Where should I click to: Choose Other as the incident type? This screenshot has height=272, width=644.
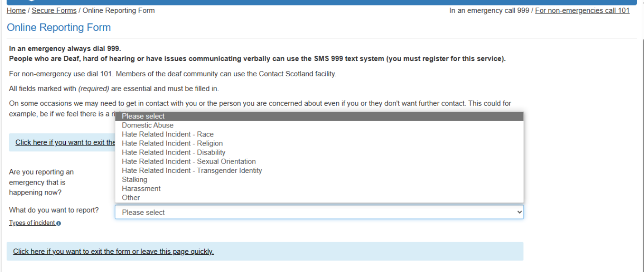[131, 198]
